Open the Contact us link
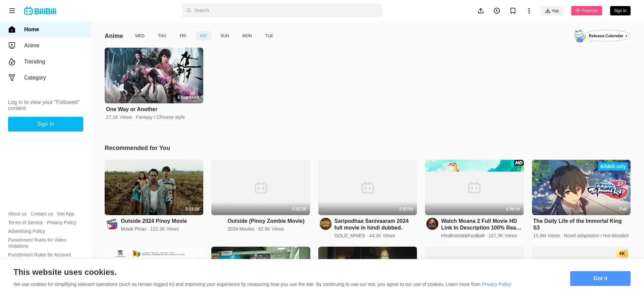 tap(42, 214)
